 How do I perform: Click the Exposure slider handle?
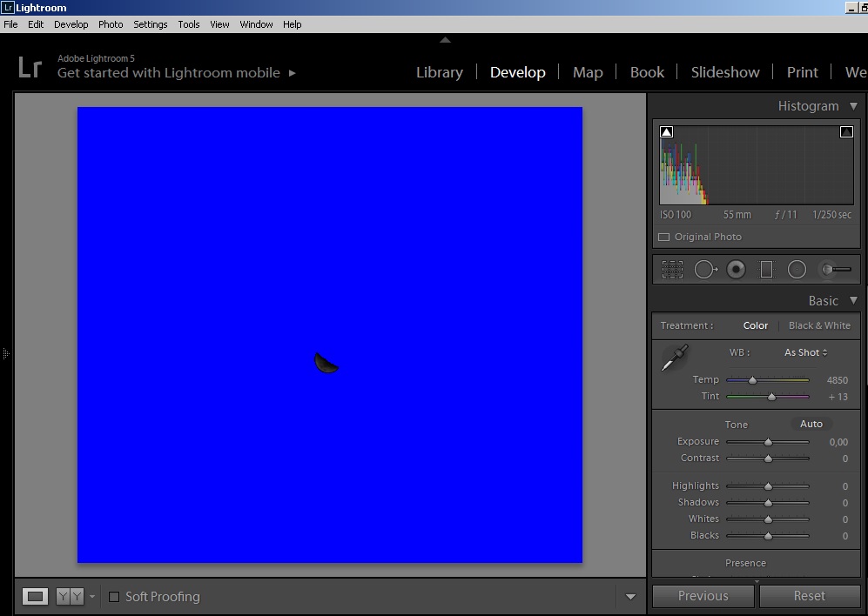pos(768,442)
